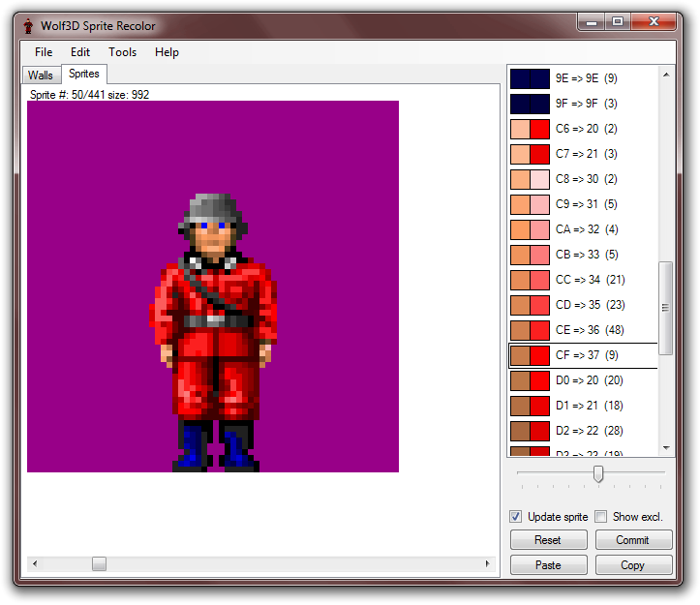This screenshot has height=605, width=700.
Task: Click the sprite scrollbar left arrow
Action: pos(35,564)
